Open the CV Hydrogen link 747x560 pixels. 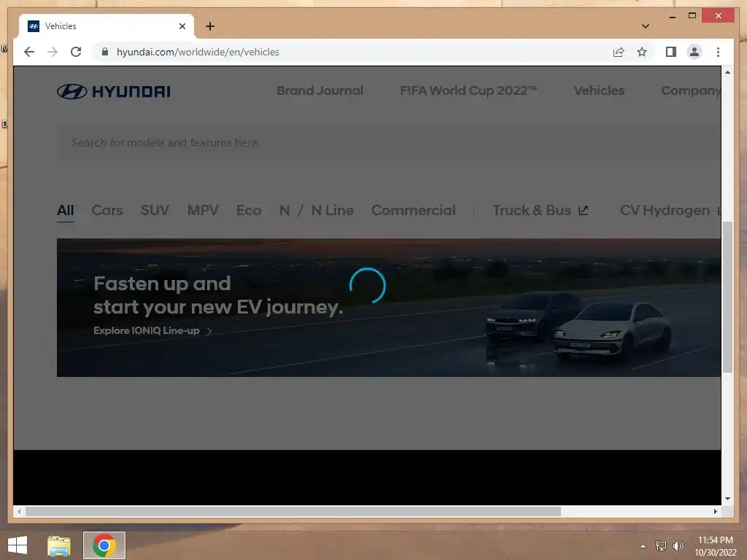click(x=670, y=211)
